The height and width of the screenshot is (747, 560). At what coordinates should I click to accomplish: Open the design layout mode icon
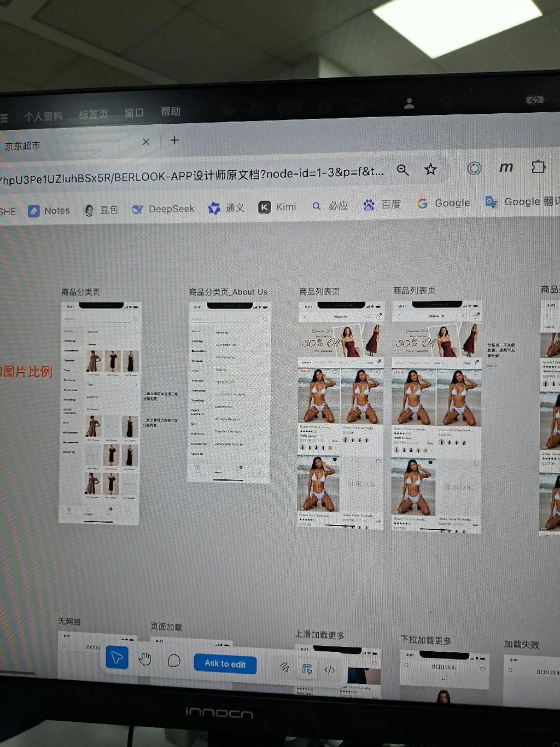pyautogui.click(x=307, y=668)
